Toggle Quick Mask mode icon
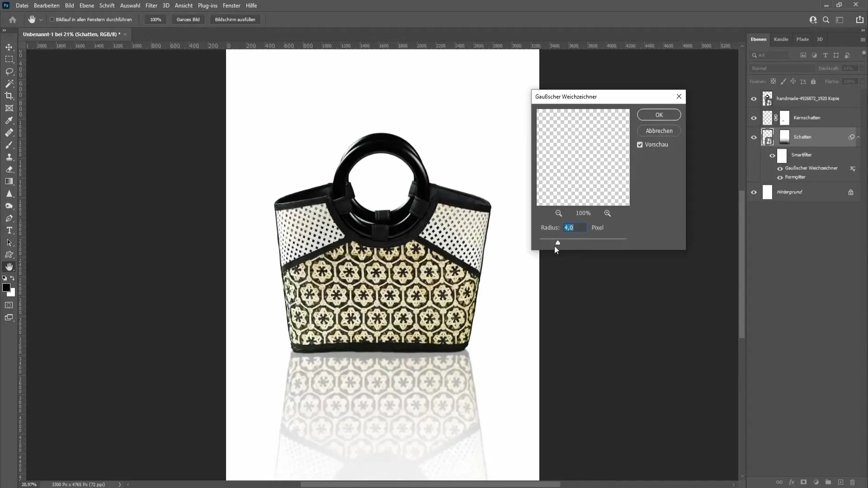Image resolution: width=868 pixels, height=488 pixels. (9, 305)
